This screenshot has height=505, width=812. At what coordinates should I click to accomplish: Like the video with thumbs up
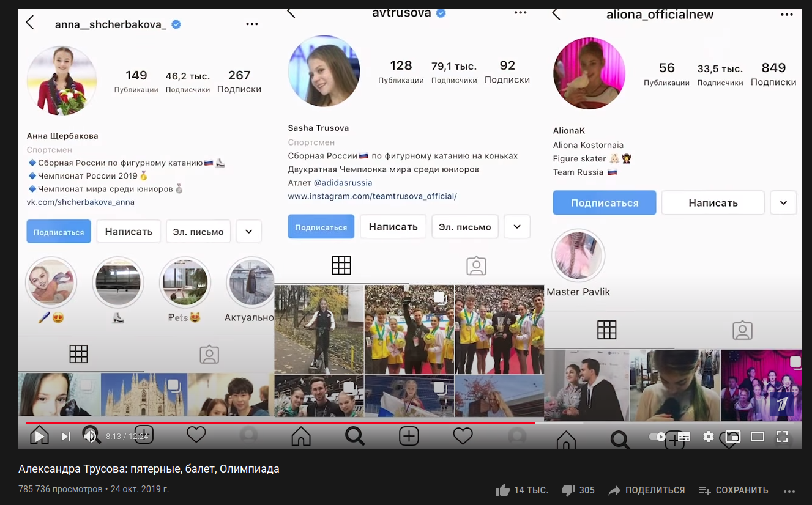click(x=504, y=490)
